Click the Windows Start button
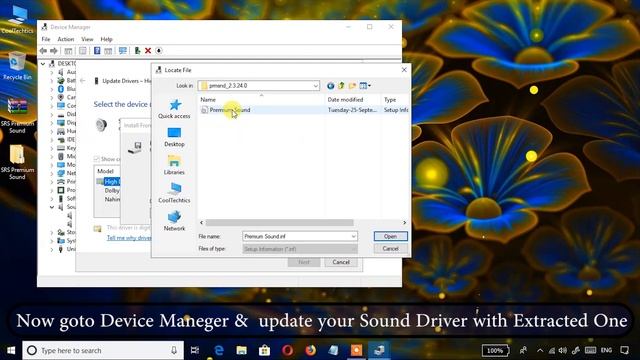The width and height of the screenshot is (640, 360). pos(11,350)
